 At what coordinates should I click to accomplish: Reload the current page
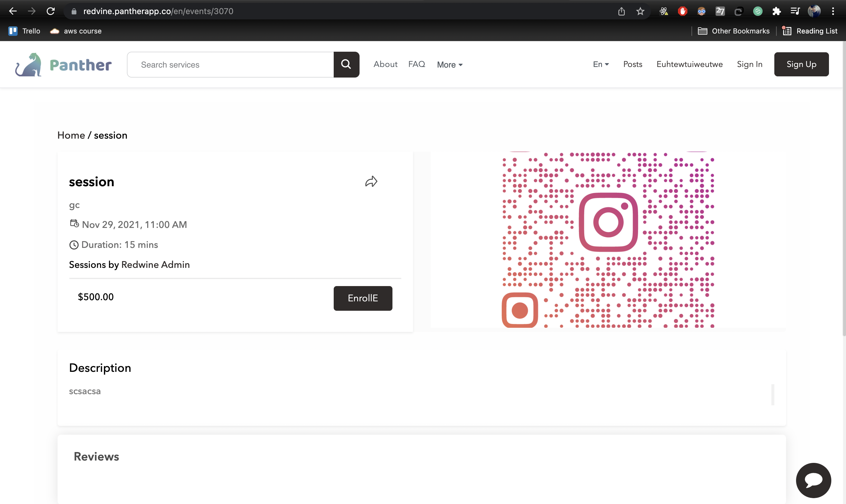tap(51, 11)
